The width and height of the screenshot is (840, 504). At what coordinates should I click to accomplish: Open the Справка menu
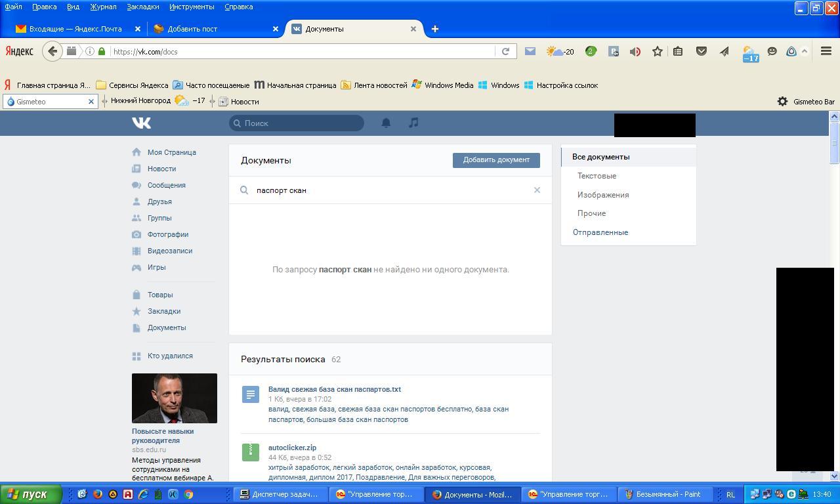pyautogui.click(x=238, y=7)
